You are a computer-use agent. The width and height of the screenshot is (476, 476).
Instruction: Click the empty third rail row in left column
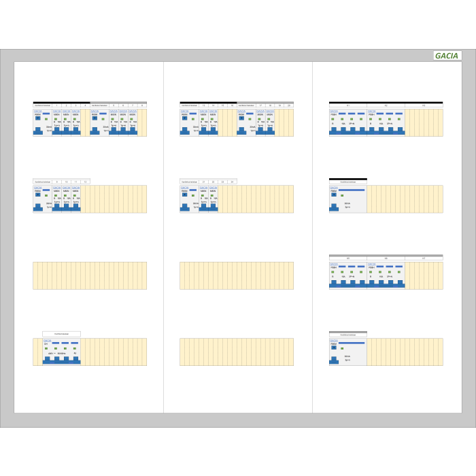[x=90, y=275]
